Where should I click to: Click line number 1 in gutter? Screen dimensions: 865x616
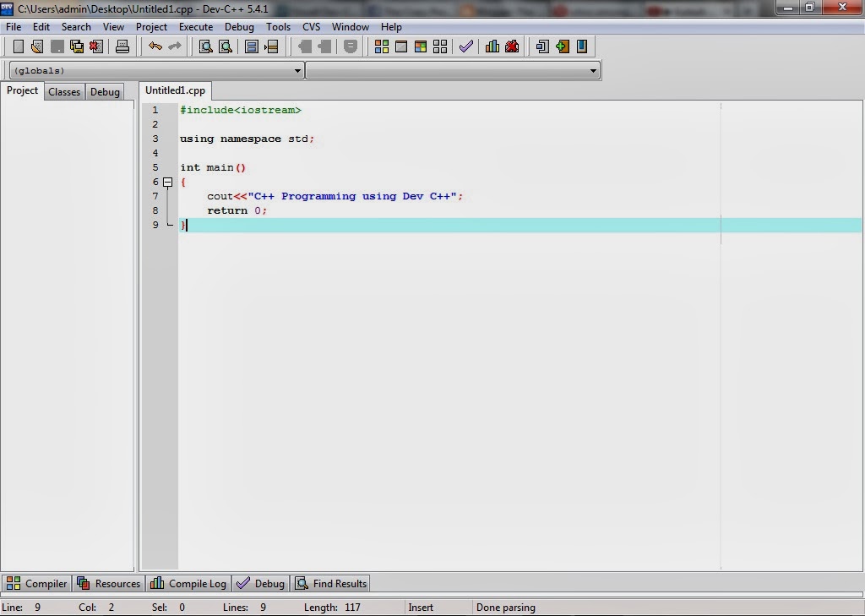[x=155, y=110]
